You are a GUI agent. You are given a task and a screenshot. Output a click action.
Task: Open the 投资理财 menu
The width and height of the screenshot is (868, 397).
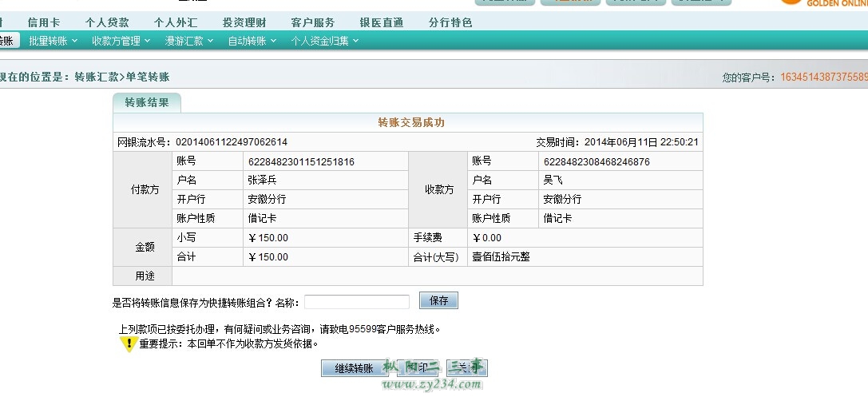click(244, 22)
